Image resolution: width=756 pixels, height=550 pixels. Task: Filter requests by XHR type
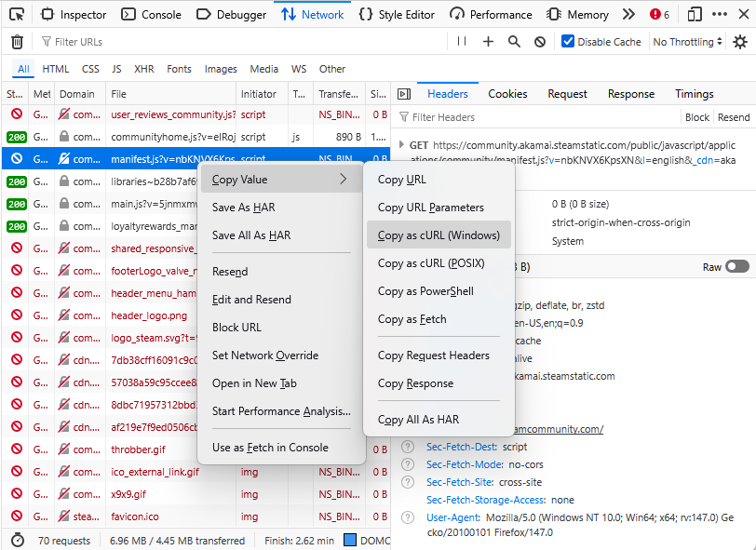pyautogui.click(x=144, y=69)
